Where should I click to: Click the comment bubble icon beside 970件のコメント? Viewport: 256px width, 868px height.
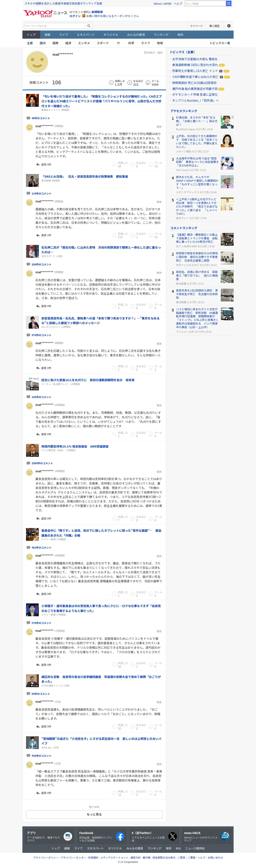pos(28,335)
